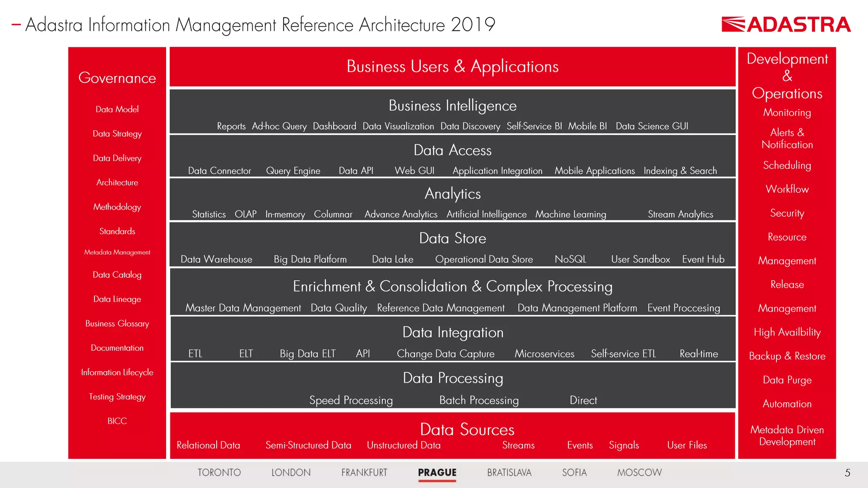Select Semi-Structured Data in Data Sources
The height and width of the screenshot is (488, 868).
point(308,445)
